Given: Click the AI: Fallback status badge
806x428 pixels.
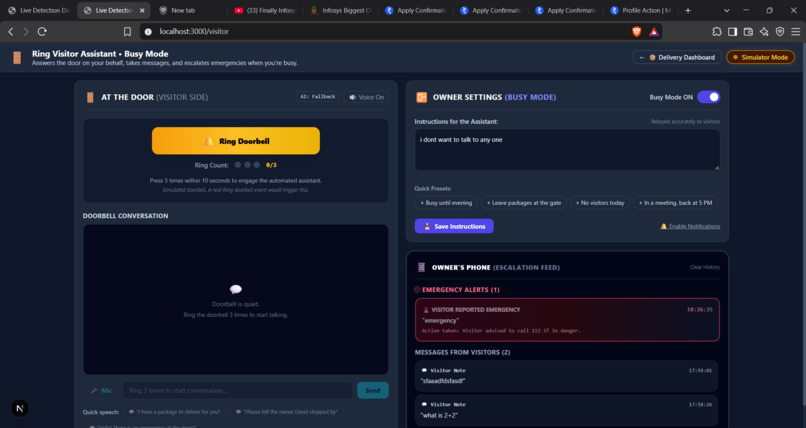Looking at the screenshot, I should 318,97.
